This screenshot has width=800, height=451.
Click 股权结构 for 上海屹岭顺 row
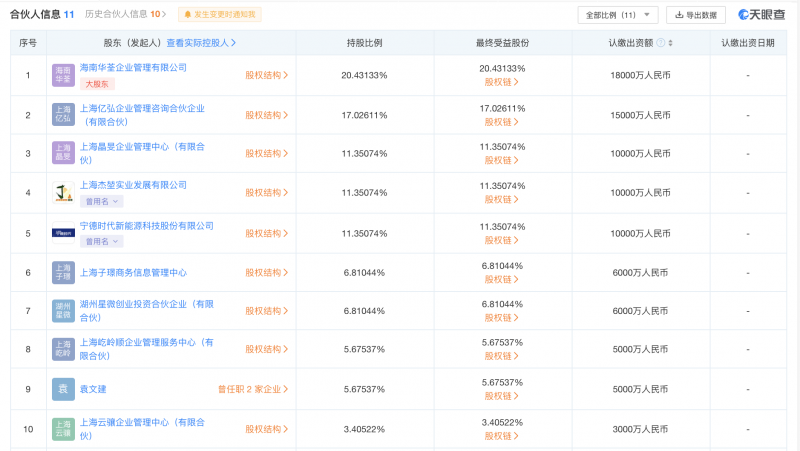coord(266,349)
